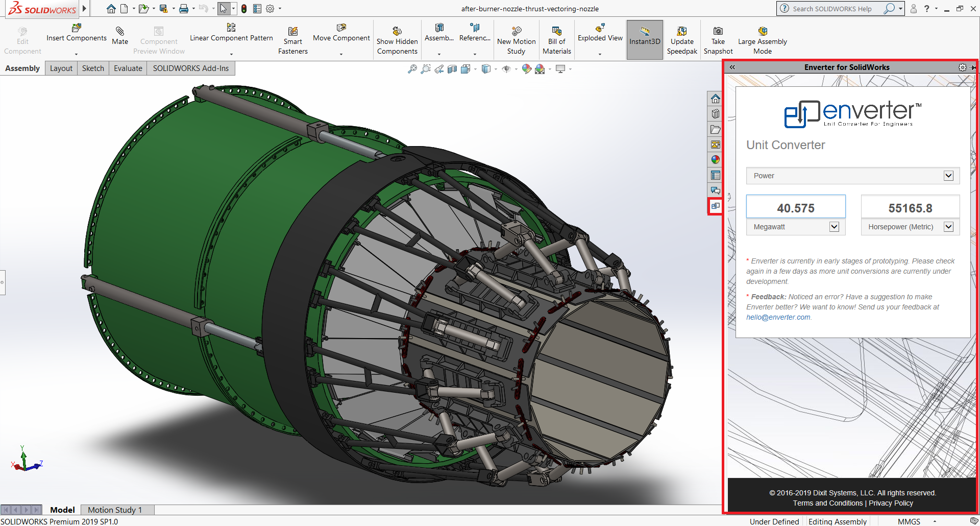Open the Horsepower (Metric) unit dropdown
Viewport: 980px width, 526px height.
[x=948, y=227]
